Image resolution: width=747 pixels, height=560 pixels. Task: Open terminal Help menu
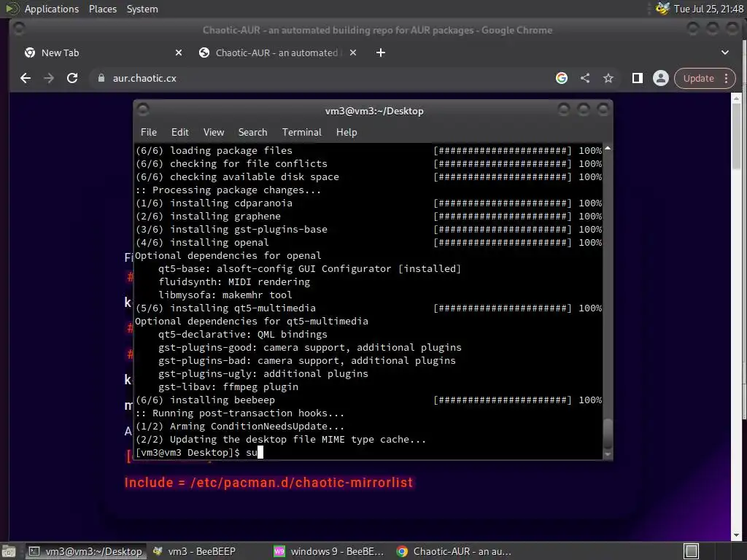tap(347, 133)
